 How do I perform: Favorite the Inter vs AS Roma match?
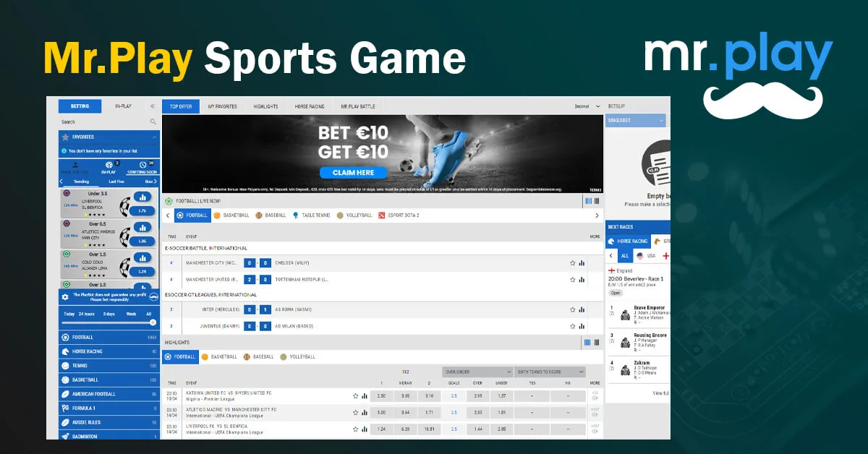coord(572,309)
